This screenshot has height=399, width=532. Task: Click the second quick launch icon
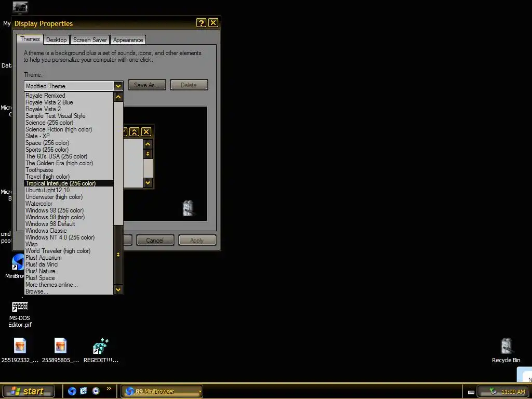pos(84,391)
